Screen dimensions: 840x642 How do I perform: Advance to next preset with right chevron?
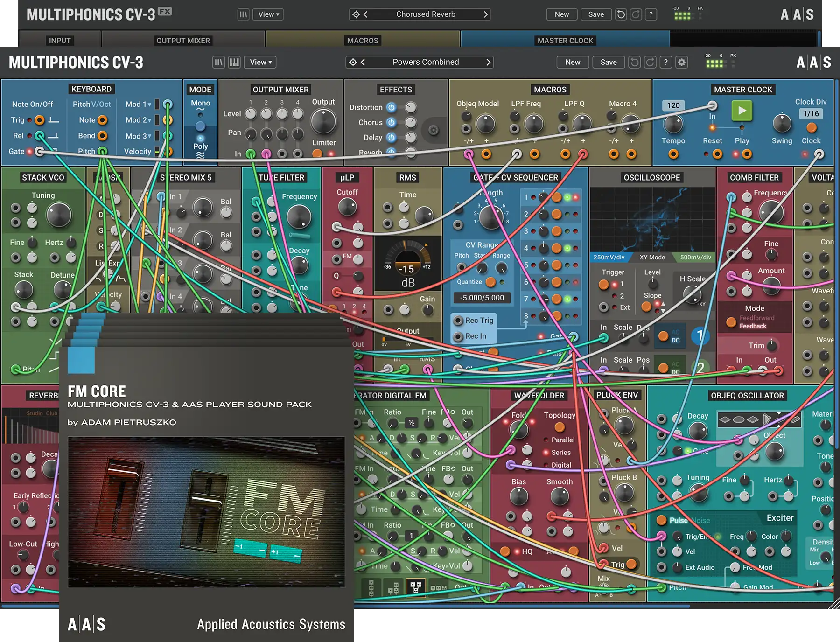tap(489, 62)
